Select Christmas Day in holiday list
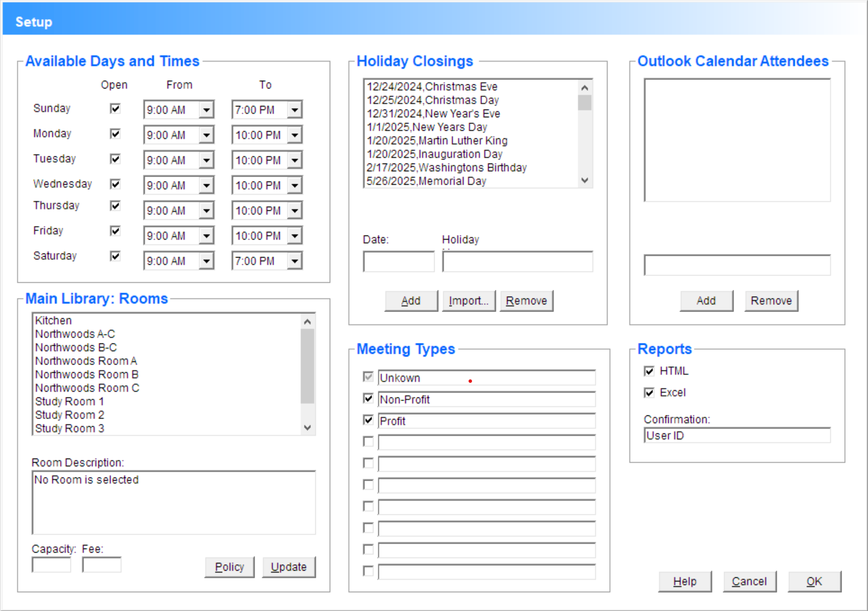 coord(433,100)
